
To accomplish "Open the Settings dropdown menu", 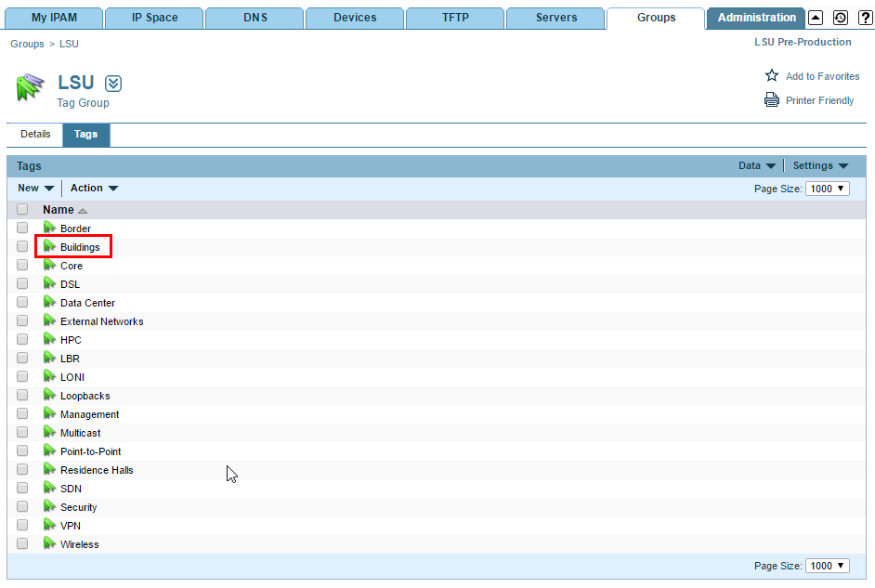I will pyautogui.click(x=820, y=165).
